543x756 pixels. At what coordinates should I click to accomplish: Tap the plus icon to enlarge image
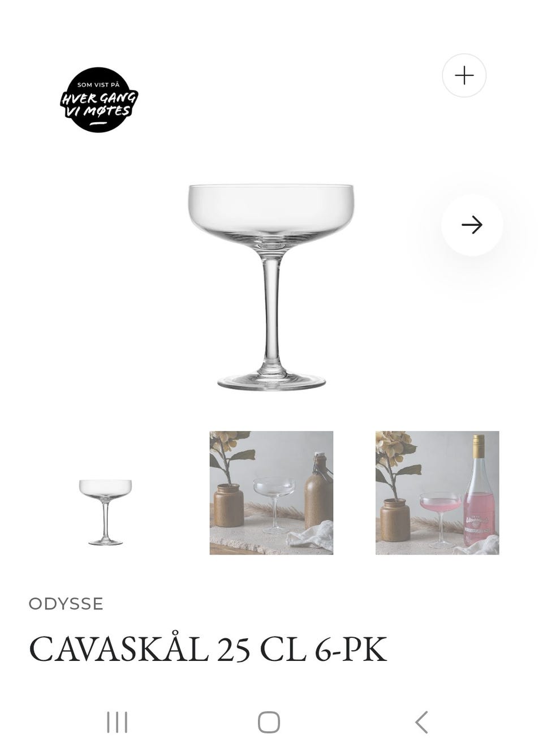(464, 75)
